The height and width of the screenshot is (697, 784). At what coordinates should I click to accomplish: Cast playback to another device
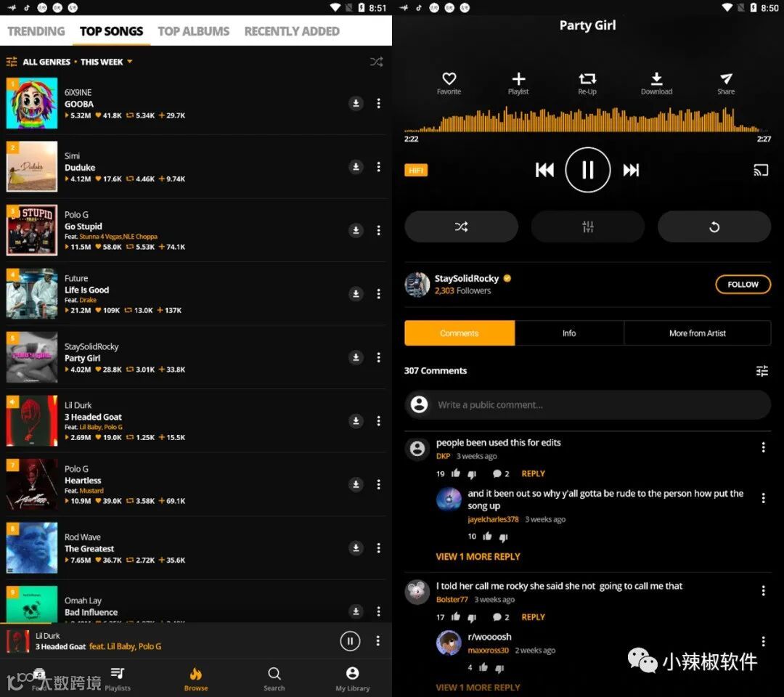point(761,170)
